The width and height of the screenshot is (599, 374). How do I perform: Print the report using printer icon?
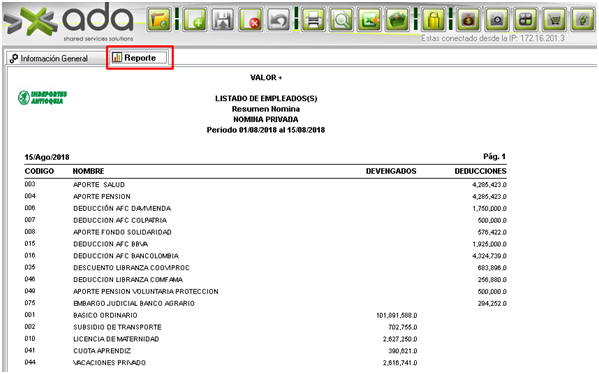tap(313, 19)
